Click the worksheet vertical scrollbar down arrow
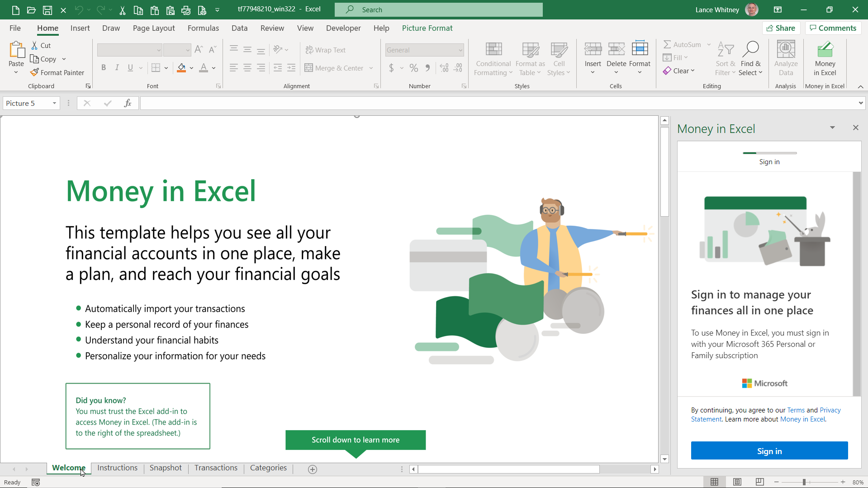Viewport: 868px width, 488px height. tap(664, 459)
